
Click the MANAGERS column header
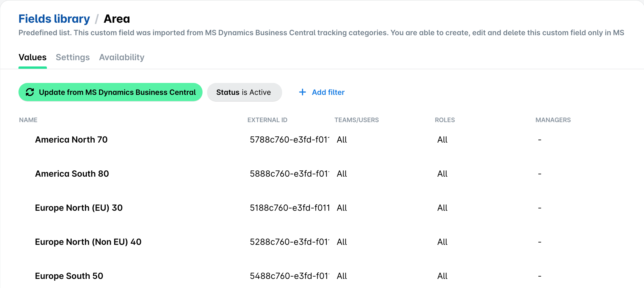553,120
